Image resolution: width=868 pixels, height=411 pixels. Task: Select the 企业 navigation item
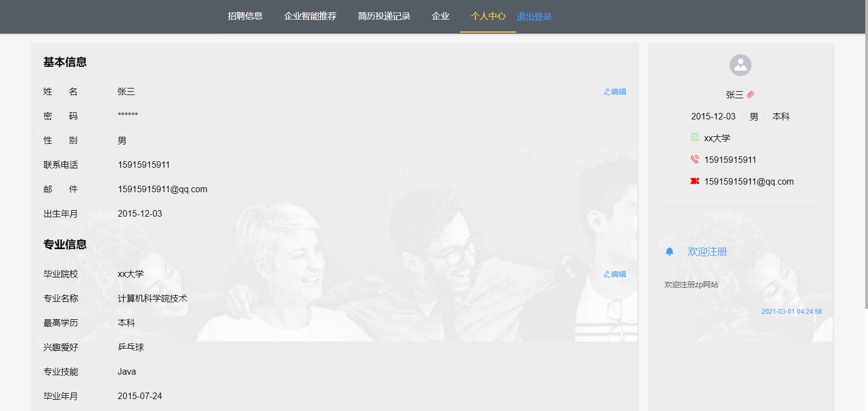(x=441, y=16)
